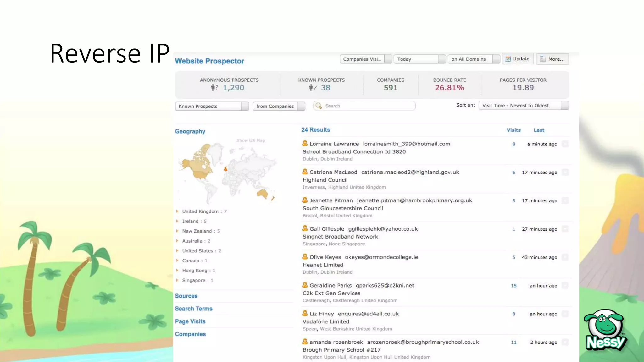Click the Companies 591 stat
Viewport: 644px width, 362px height.
pos(391,84)
